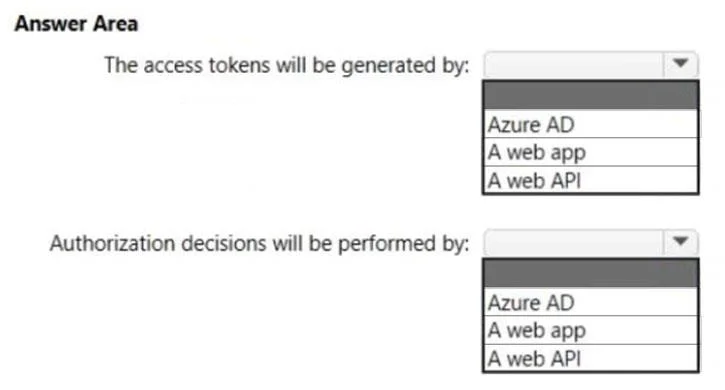Open the access tokens combo box field

tap(590, 64)
